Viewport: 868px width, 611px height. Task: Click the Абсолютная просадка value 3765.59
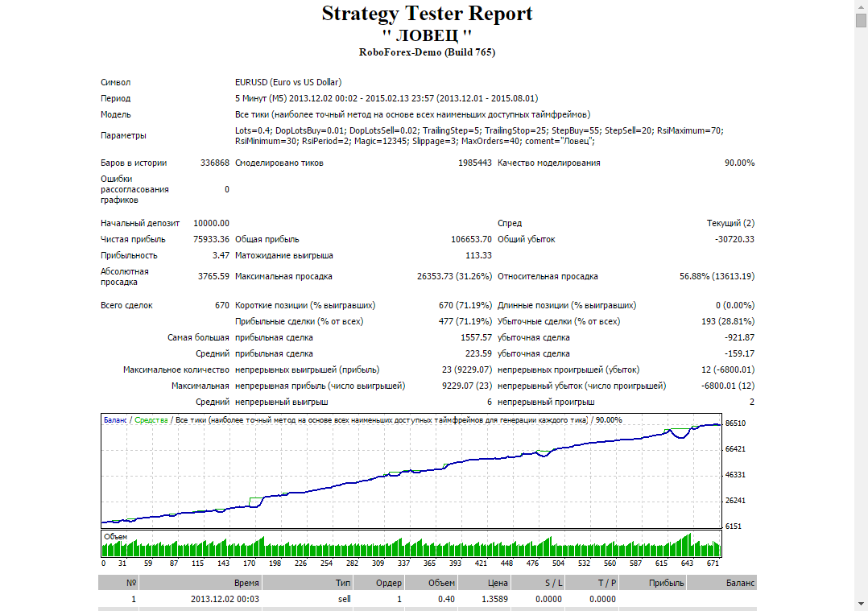click(x=213, y=276)
